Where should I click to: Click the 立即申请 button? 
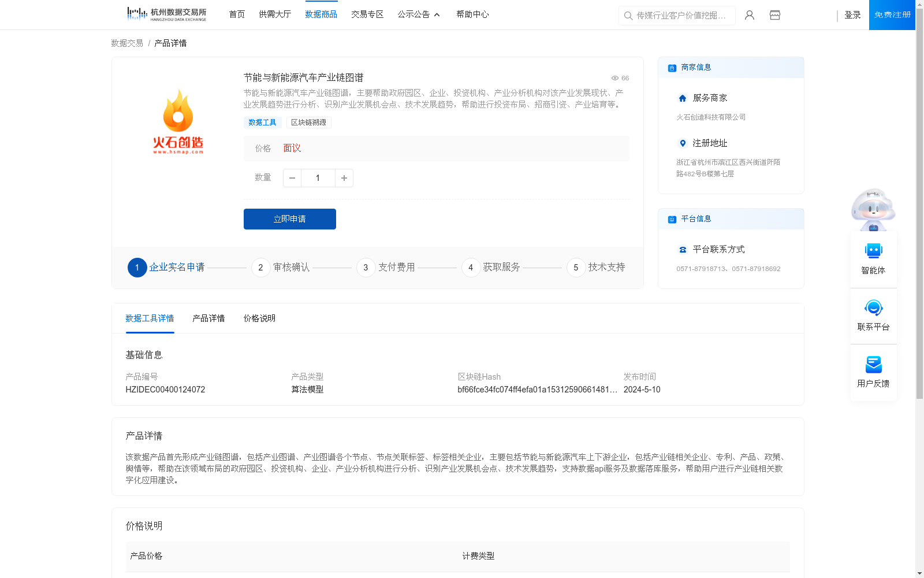[290, 219]
